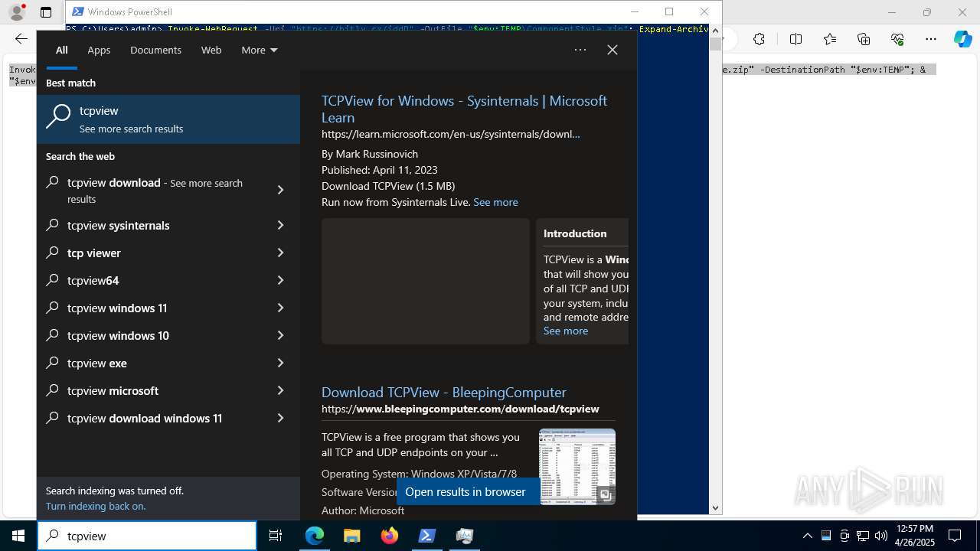Launch Microsoft Edge from taskbar
The image size is (980, 551).
[315, 536]
